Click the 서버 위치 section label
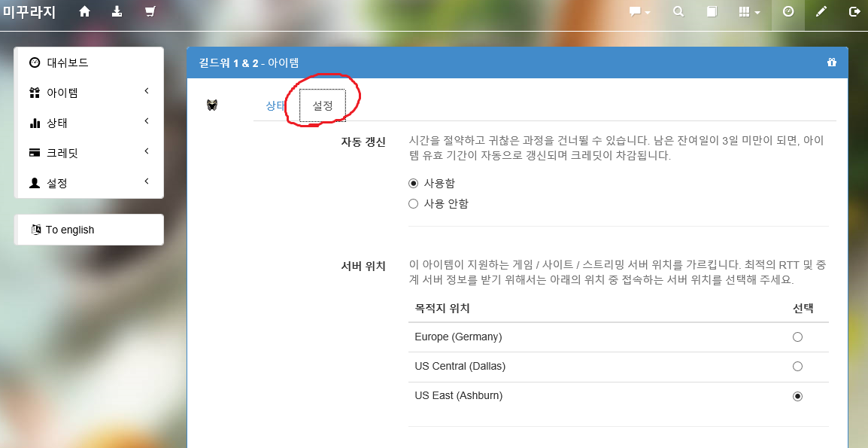Image resolution: width=868 pixels, height=448 pixels. click(363, 266)
